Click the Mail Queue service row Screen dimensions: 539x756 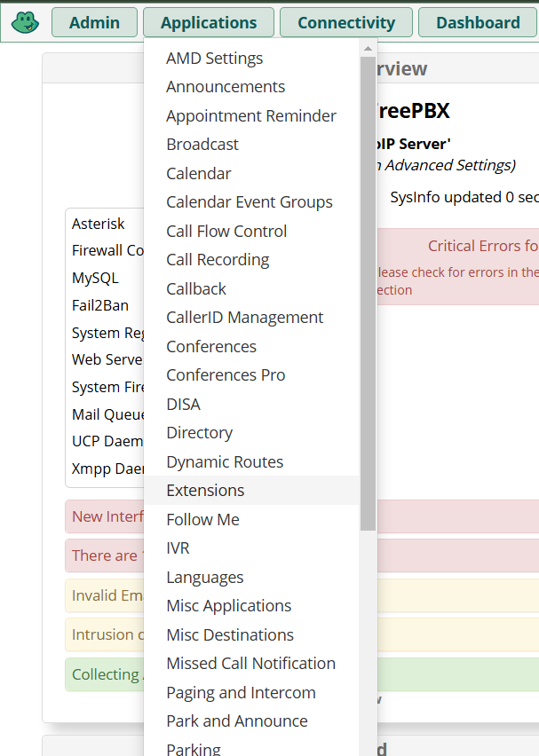coord(105,414)
